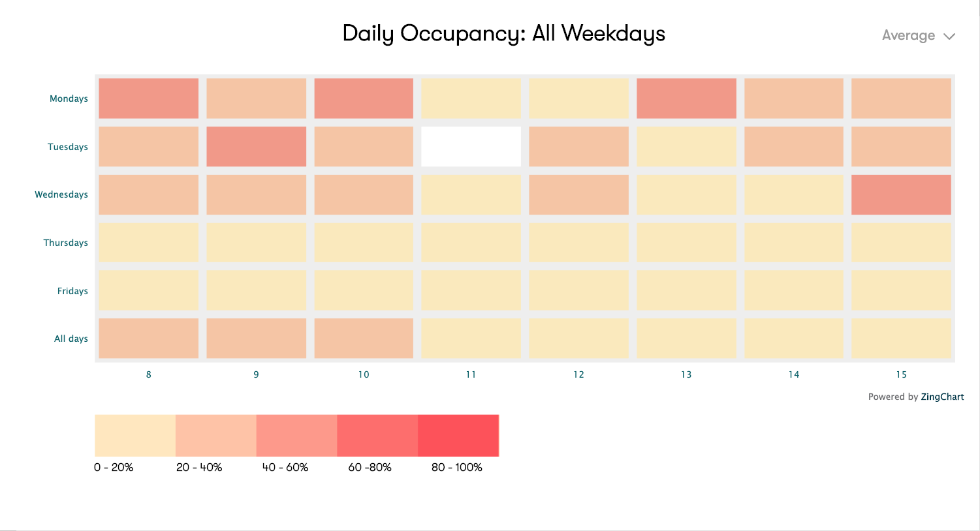The width and height of the screenshot is (980, 531).
Task: Click the blank Tuesdays 11 o'clock cell
Action: [x=471, y=147]
